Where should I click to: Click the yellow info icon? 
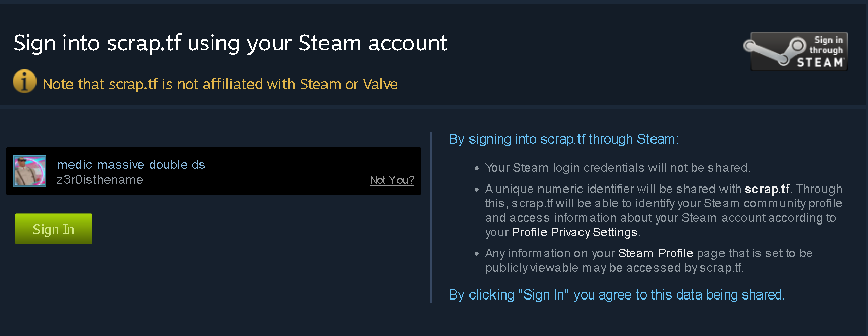tap(24, 82)
